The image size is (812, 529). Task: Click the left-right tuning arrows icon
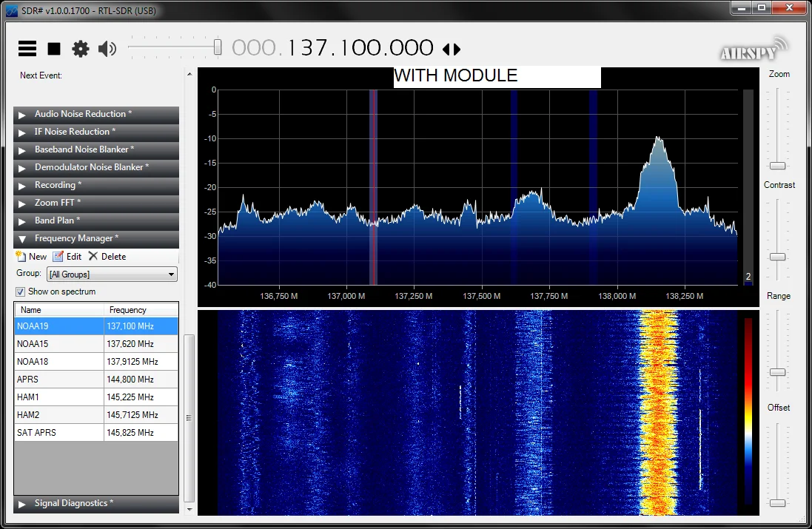click(x=452, y=49)
